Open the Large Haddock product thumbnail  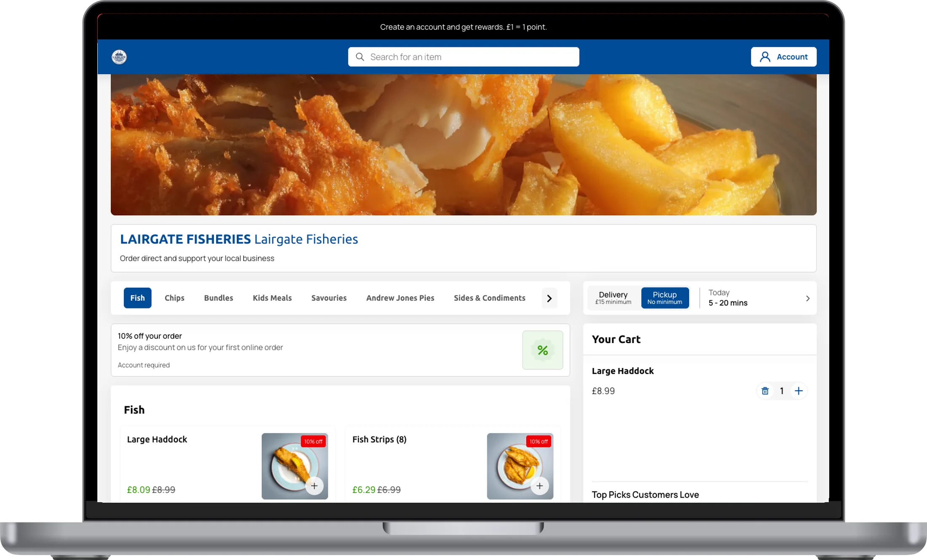tap(295, 466)
